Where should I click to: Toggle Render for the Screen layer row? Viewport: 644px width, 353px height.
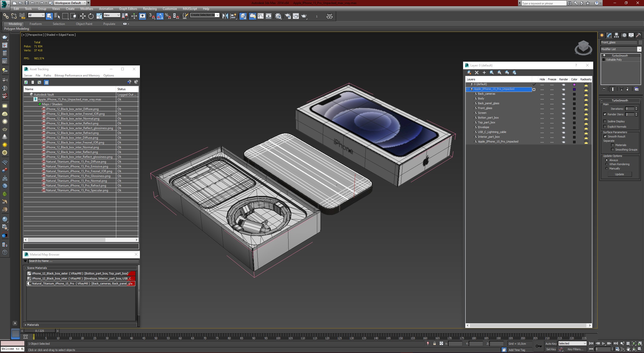point(563,113)
